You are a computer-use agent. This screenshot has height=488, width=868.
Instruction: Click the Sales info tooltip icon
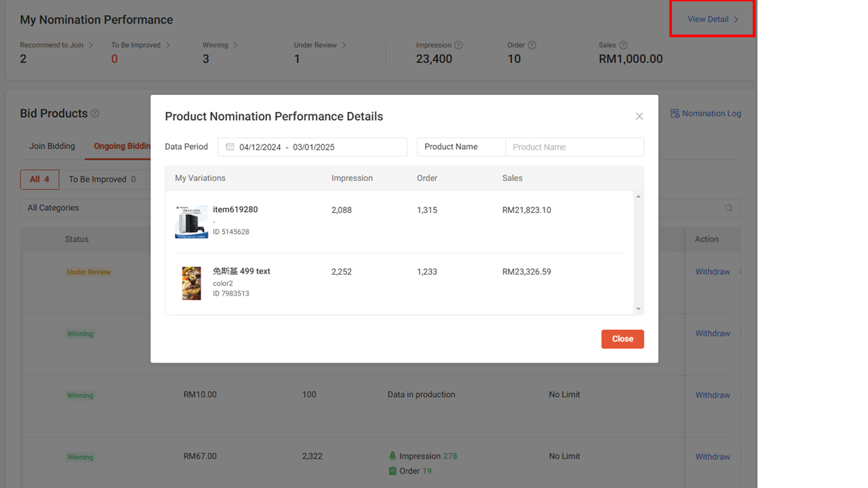pyautogui.click(x=622, y=45)
